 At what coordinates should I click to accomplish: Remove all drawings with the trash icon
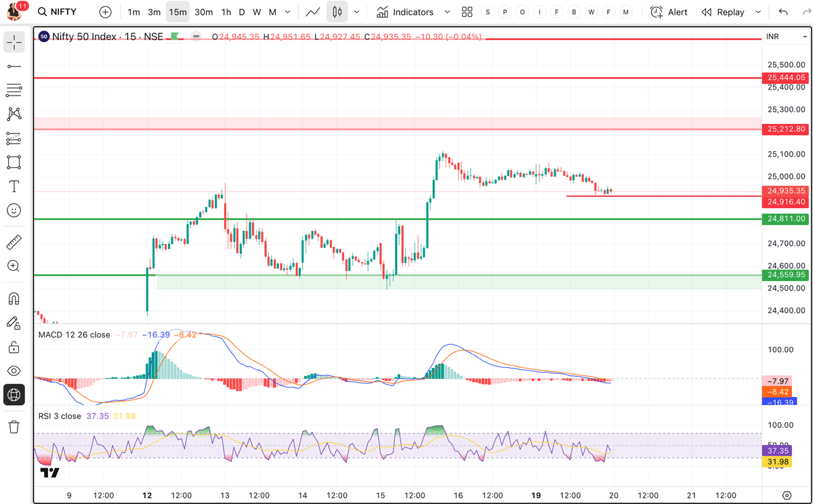[14, 427]
